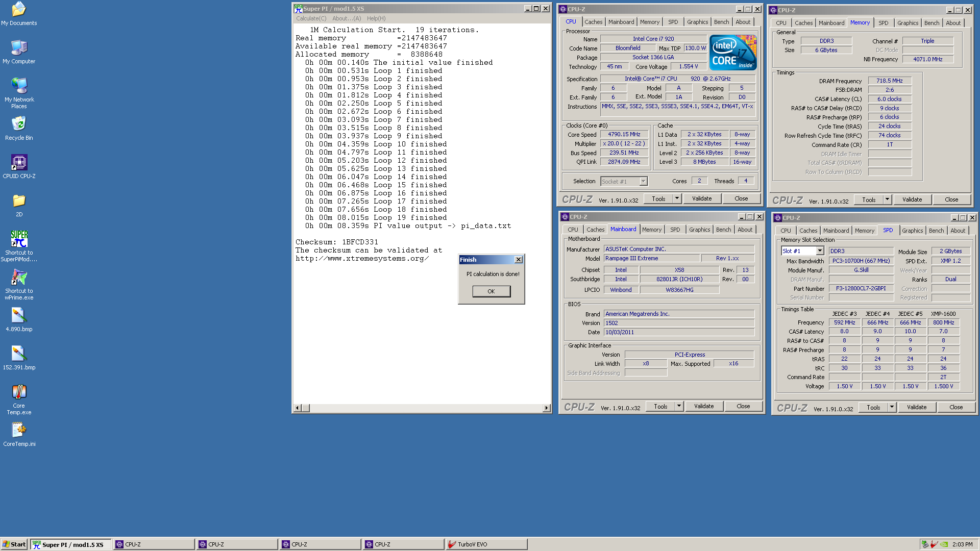Open Graphics tab in Memory window
The image size is (980, 551).
[x=908, y=23]
